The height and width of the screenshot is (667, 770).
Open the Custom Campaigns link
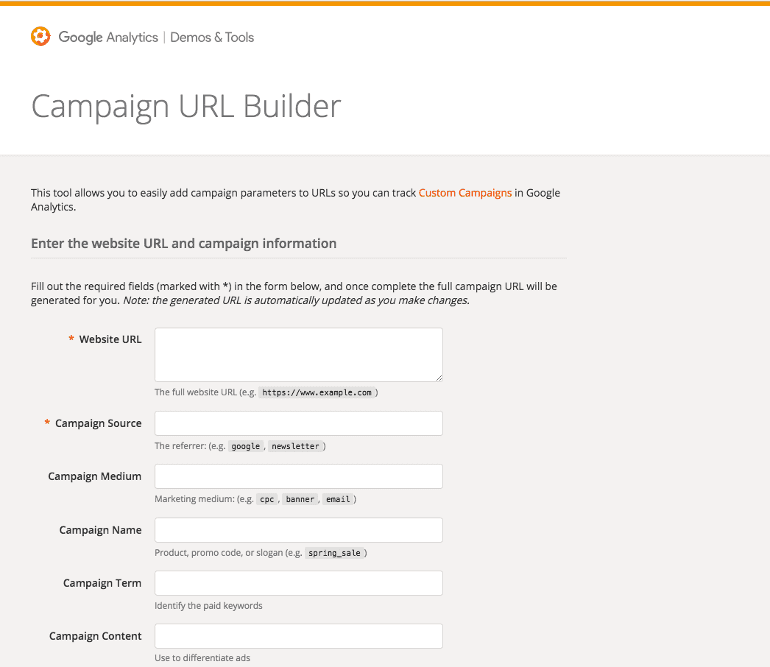pyautogui.click(x=465, y=193)
